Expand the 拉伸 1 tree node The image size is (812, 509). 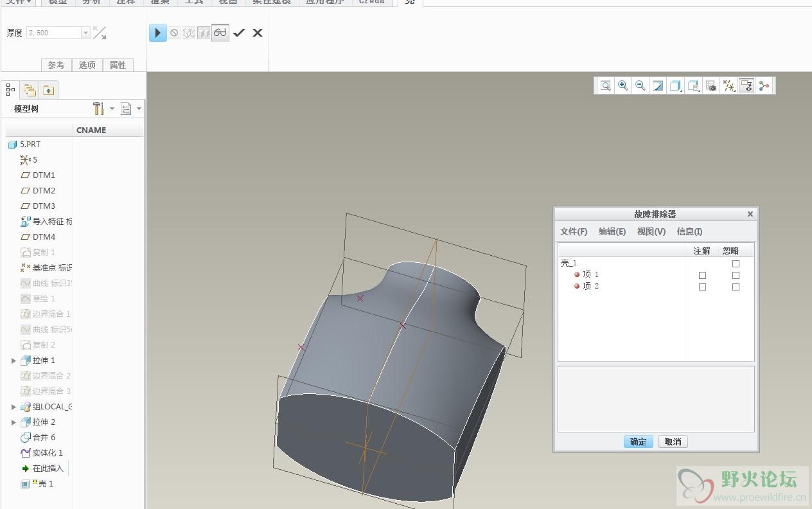[x=13, y=361]
